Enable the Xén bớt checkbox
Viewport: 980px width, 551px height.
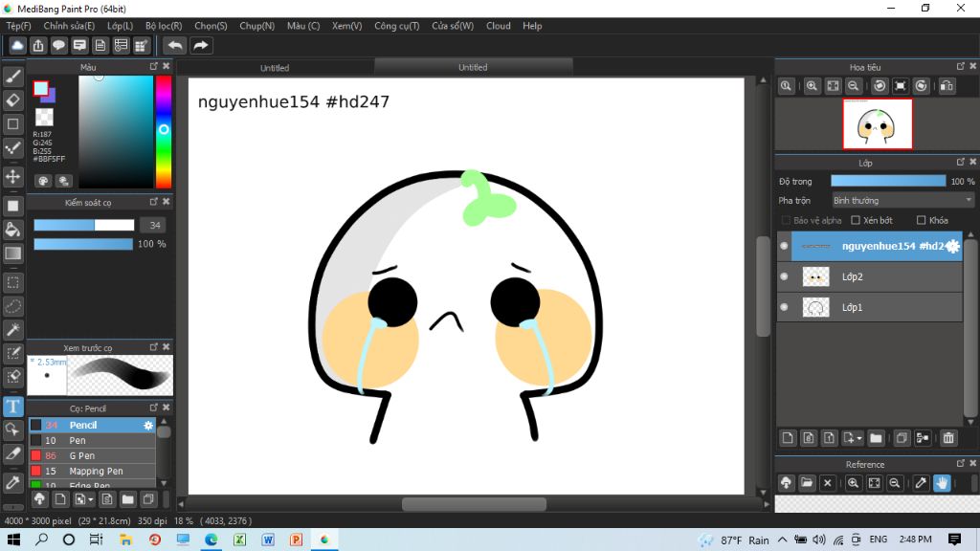[856, 221]
